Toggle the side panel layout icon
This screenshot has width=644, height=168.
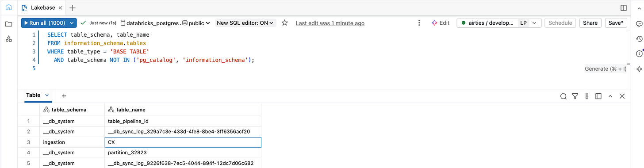tap(624, 8)
